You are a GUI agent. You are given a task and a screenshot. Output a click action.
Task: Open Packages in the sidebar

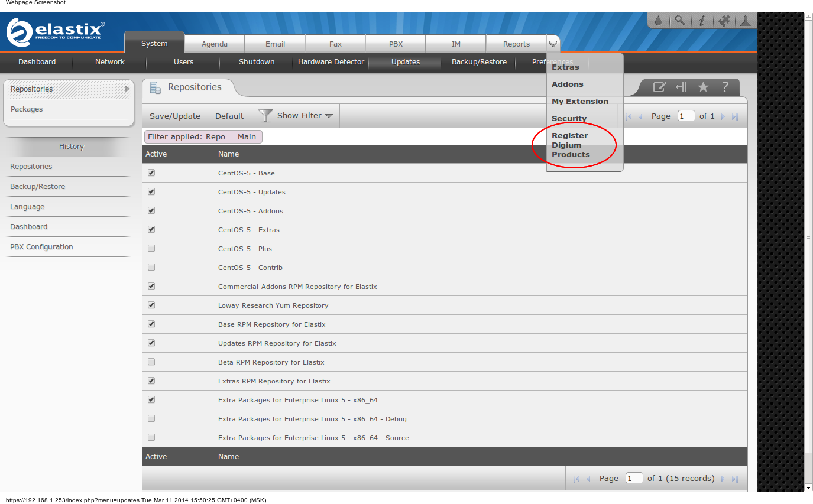(27, 109)
